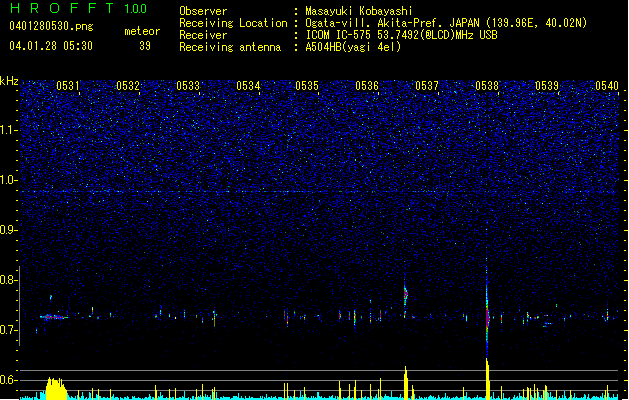Select observer name Masayuki Kobayashi
The width and height of the screenshot is (629, 400).
[359, 11]
